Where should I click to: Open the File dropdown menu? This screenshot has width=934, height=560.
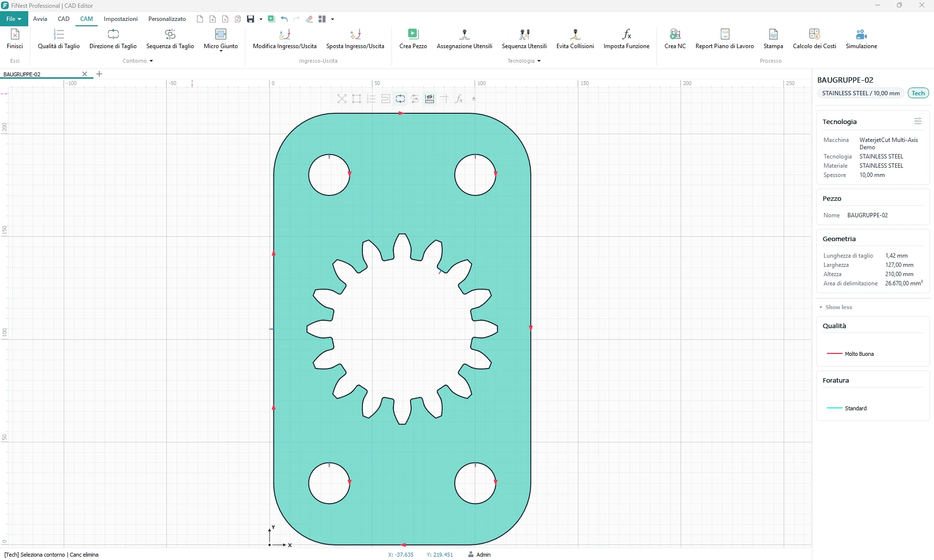14,19
